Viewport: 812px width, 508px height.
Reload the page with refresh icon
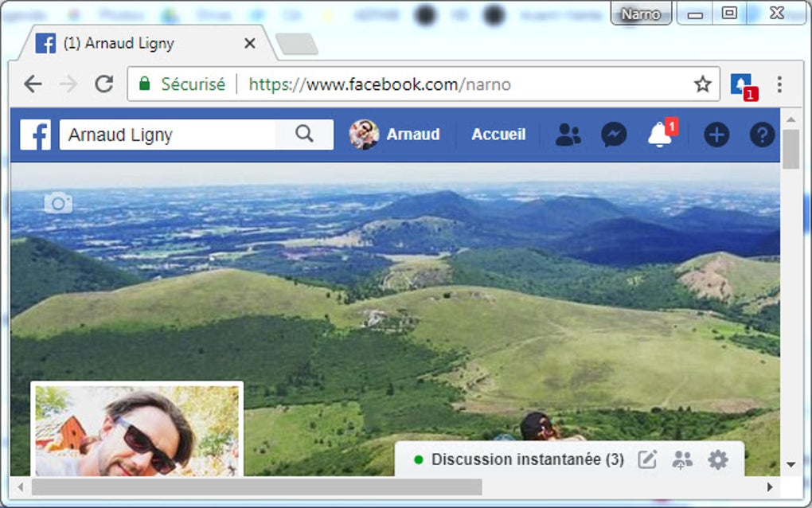click(x=103, y=84)
